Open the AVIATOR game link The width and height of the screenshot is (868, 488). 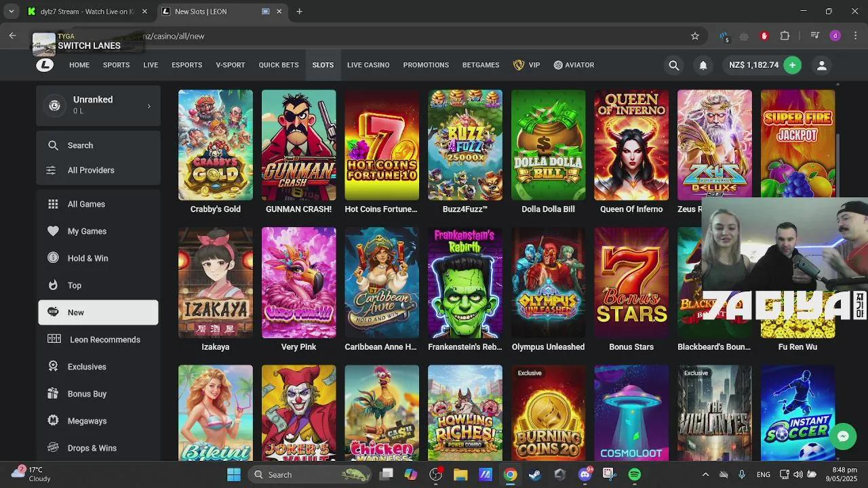click(574, 65)
